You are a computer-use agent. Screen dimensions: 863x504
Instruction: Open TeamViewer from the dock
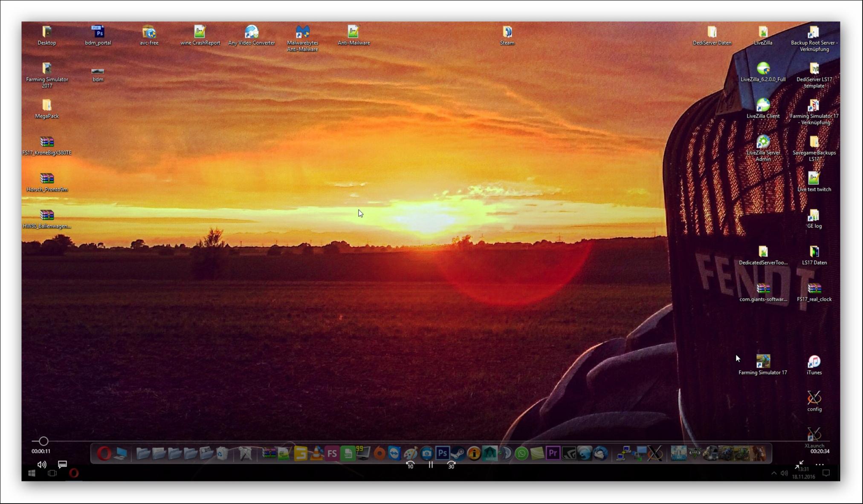point(394,453)
